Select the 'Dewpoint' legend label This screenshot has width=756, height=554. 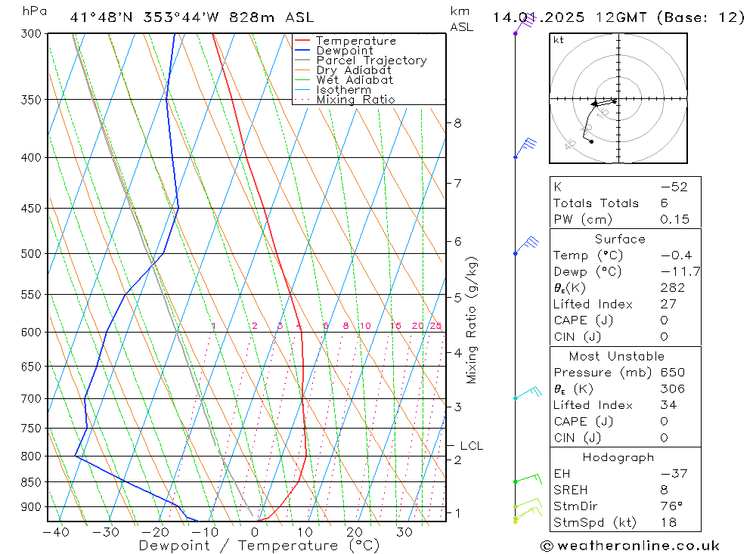pos(345,51)
